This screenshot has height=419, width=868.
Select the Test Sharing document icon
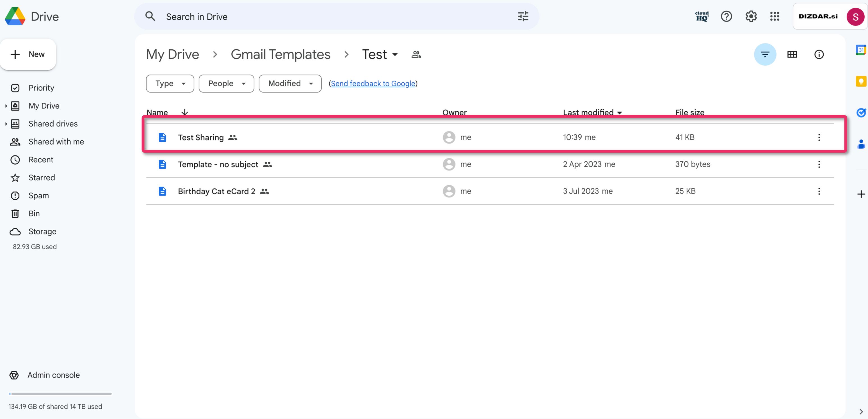[x=163, y=137]
